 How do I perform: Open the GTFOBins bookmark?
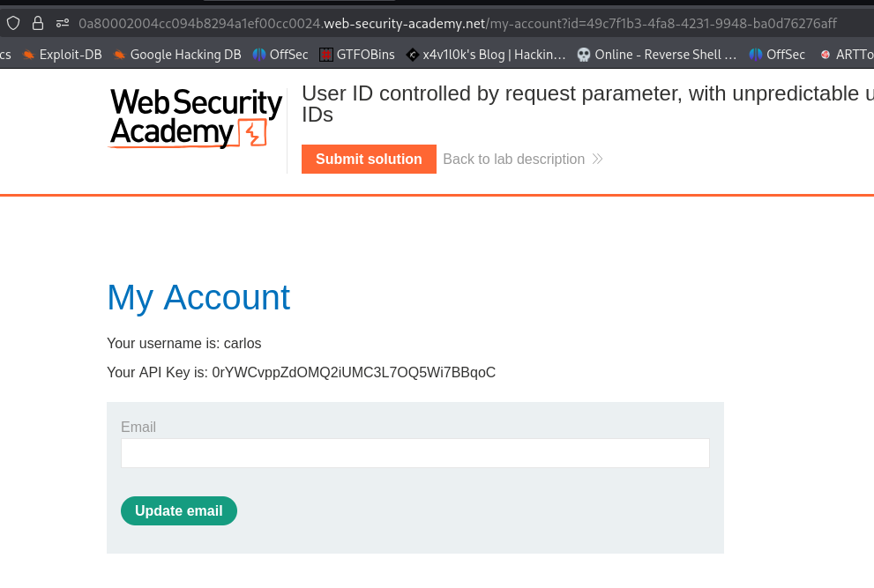(x=357, y=55)
